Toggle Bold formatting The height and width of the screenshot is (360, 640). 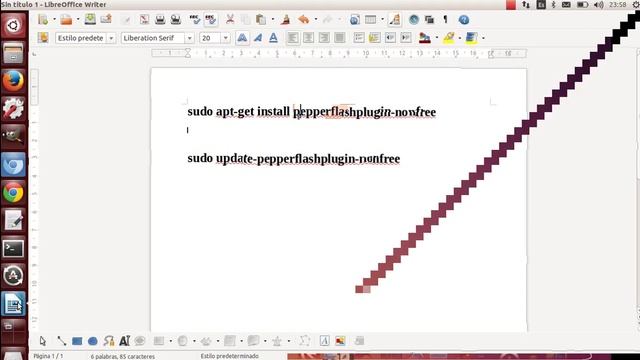click(x=242, y=38)
